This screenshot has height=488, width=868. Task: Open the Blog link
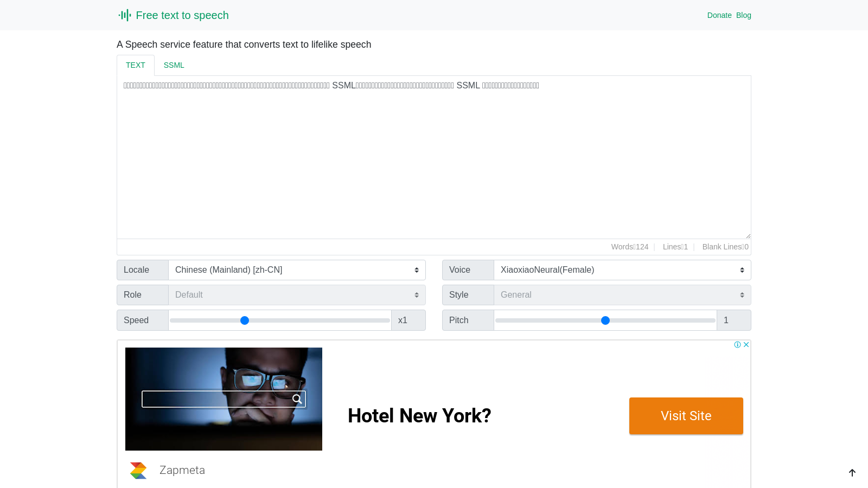click(744, 15)
